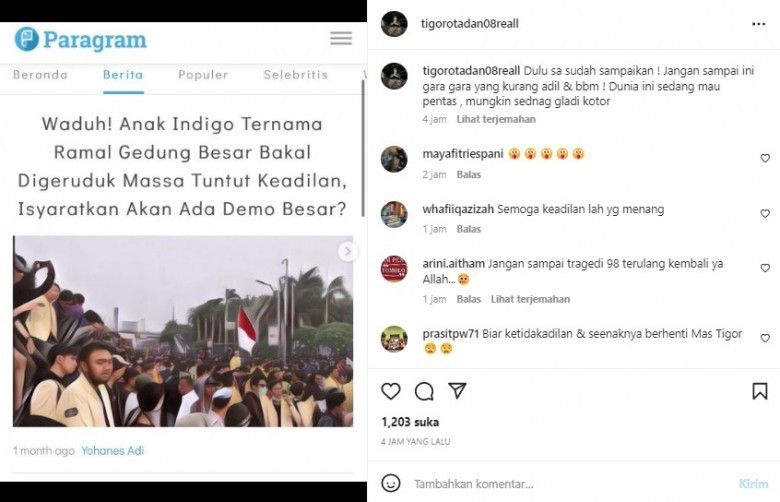Advance to the next image with the arrow
This screenshot has height=502, width=780.
click(348, 251)
